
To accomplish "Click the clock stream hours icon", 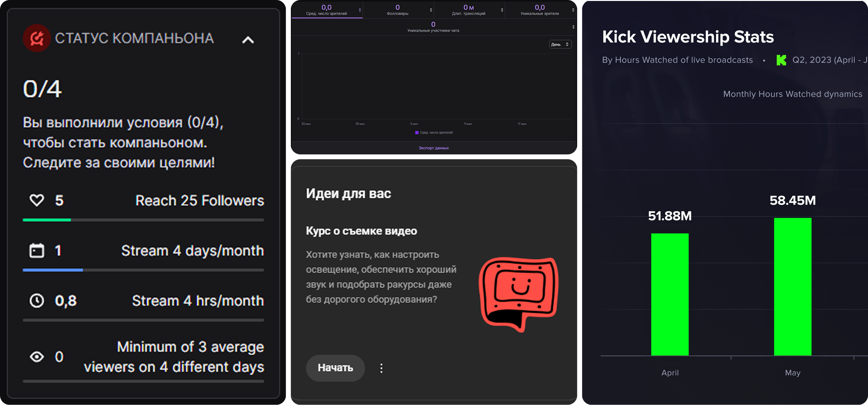I will [x=37, y=300].
